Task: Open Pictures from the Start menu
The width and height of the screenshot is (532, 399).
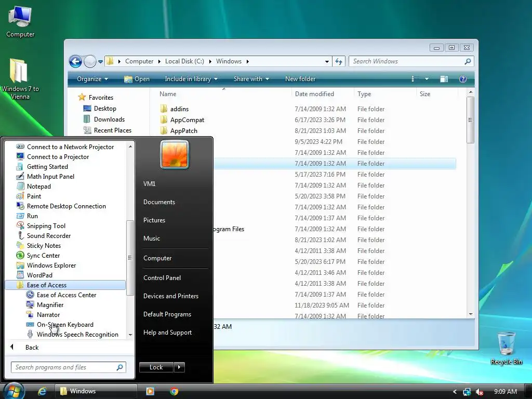Action: (154, 220)
